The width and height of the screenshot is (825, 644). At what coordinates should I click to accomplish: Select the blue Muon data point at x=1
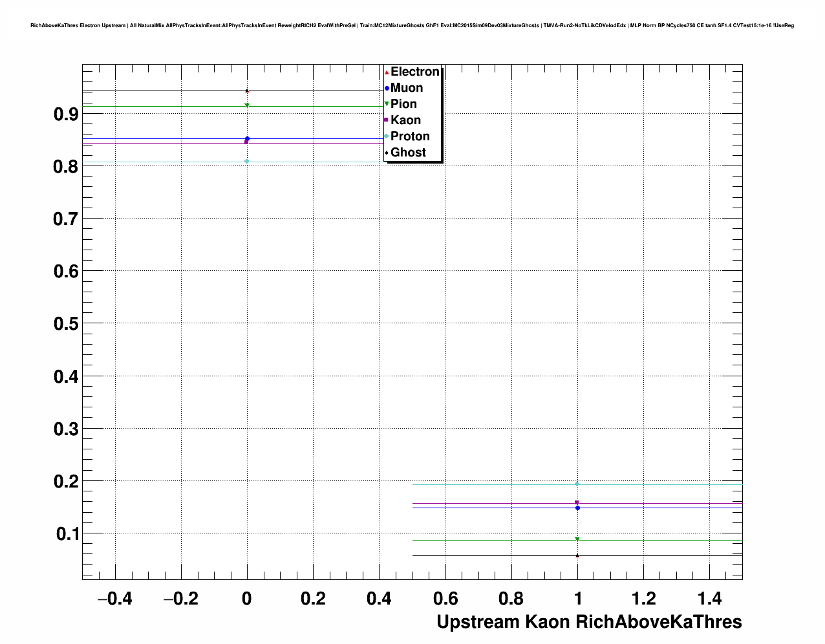pyautogui.click(x=577, y=508)
